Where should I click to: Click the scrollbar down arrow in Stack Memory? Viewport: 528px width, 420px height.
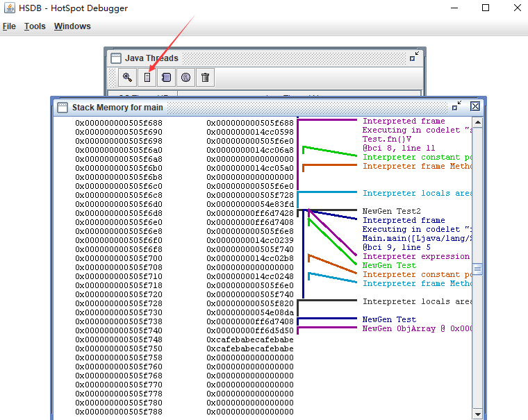[x=477, y=414]
